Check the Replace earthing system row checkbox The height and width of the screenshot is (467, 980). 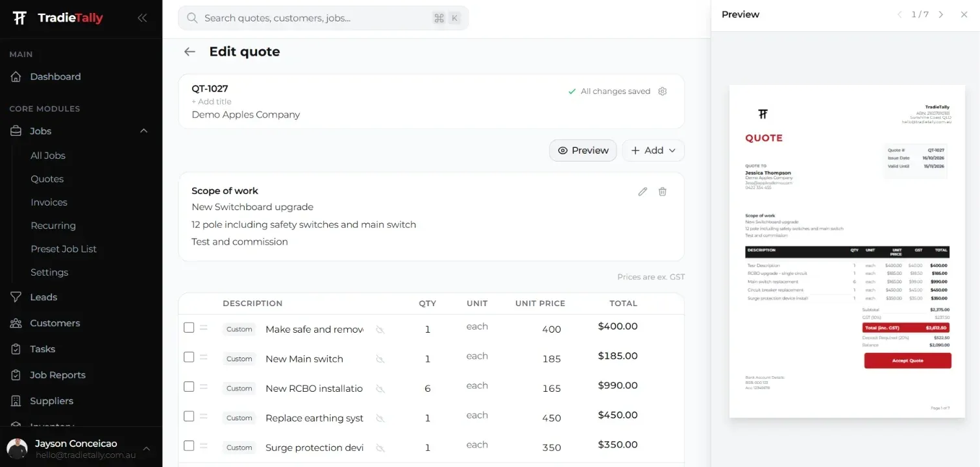(189, 416)
